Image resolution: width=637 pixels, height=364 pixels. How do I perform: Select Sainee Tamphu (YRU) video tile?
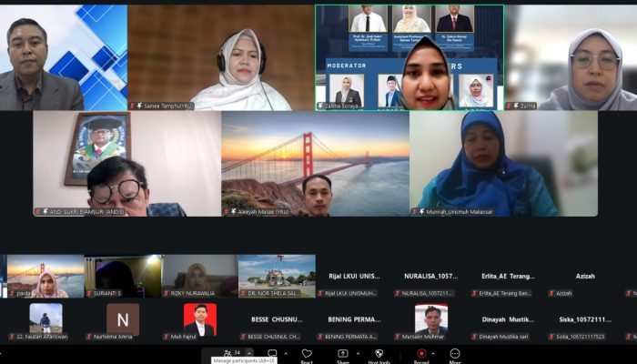(221, 57)
